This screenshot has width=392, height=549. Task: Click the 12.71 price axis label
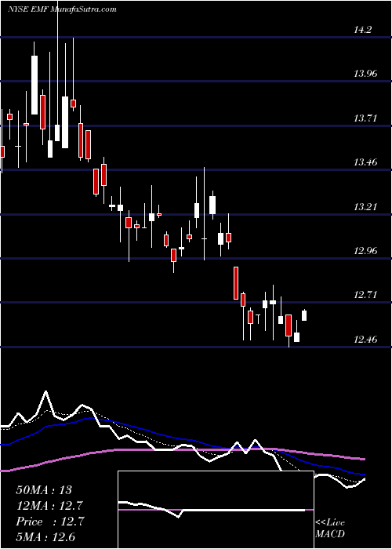click(x=366, y=295)
